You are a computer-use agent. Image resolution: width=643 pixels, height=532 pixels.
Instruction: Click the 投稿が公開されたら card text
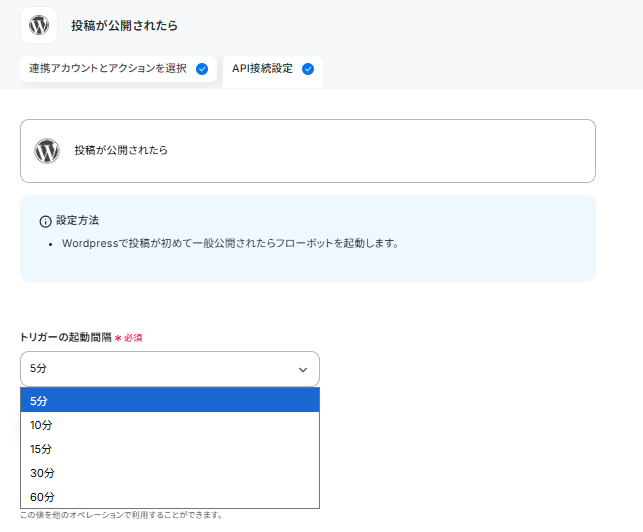click(x=121, y=151)
